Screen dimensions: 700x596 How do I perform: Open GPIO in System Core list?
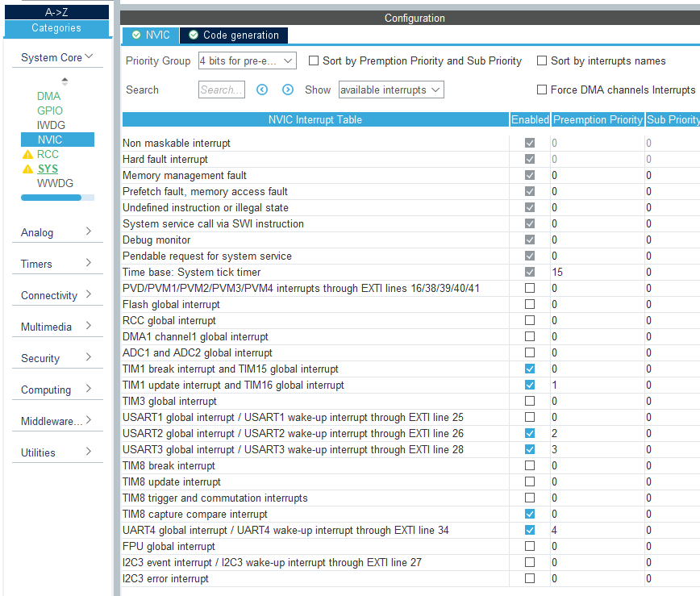click(49, 110)
